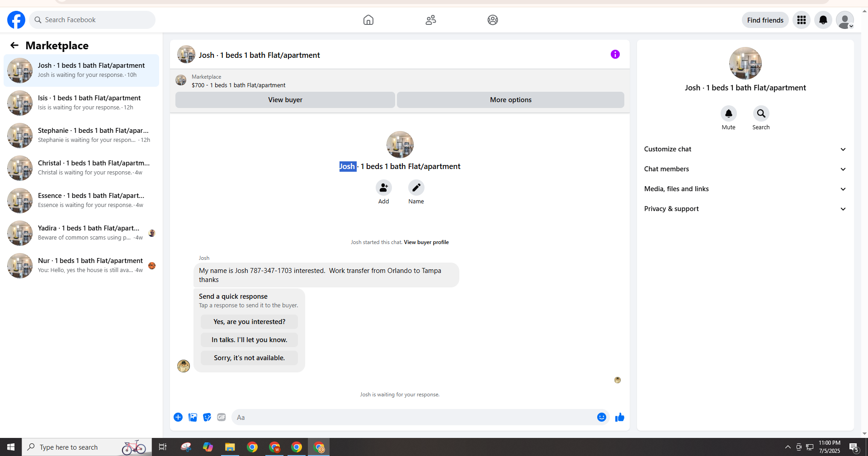Open the Friends icon in top navigation
Image resolution: width=868 pixels, height=456 pixels.
click(x=431, y=20)
